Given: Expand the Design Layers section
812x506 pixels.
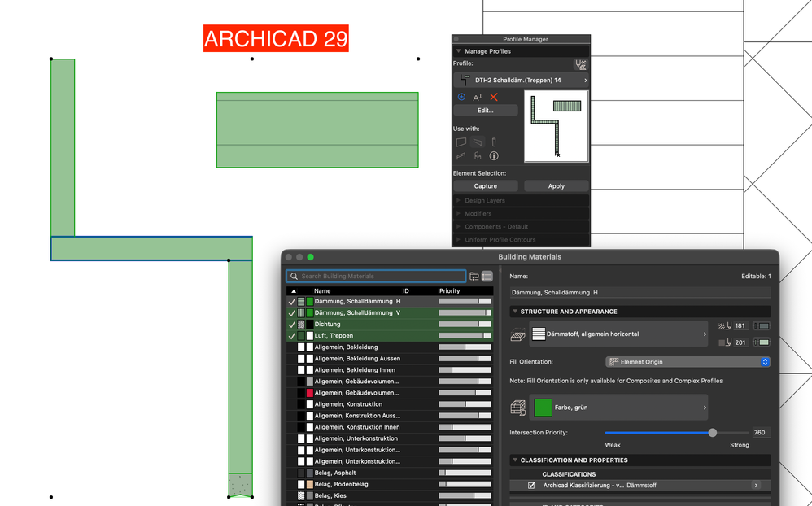Looking at the screenshot, I should 458,200.
